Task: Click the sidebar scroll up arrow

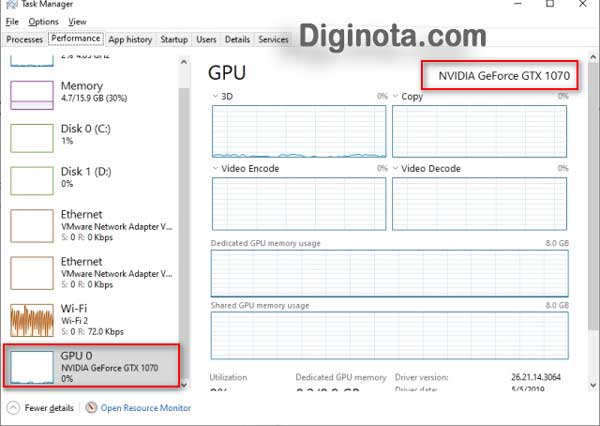Action: (184, 62)
